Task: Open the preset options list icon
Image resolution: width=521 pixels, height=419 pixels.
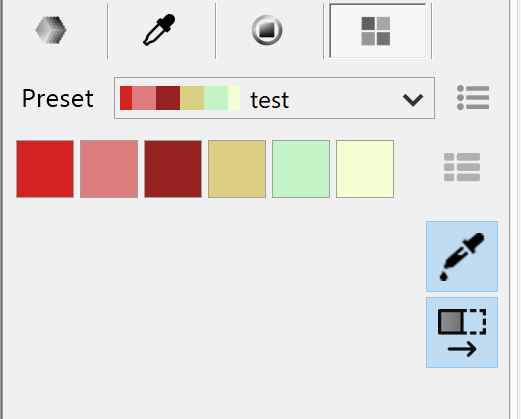Action: [x=473, y=98]
